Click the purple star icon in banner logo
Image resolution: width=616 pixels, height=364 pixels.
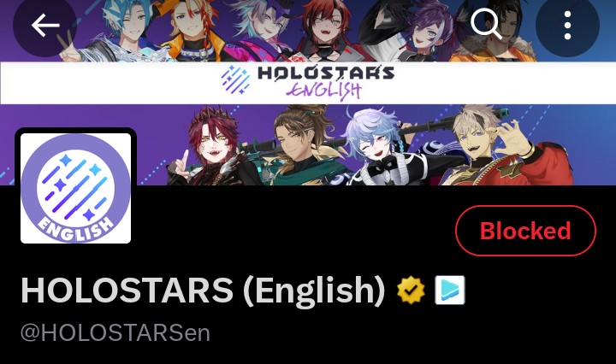(235, 79)
